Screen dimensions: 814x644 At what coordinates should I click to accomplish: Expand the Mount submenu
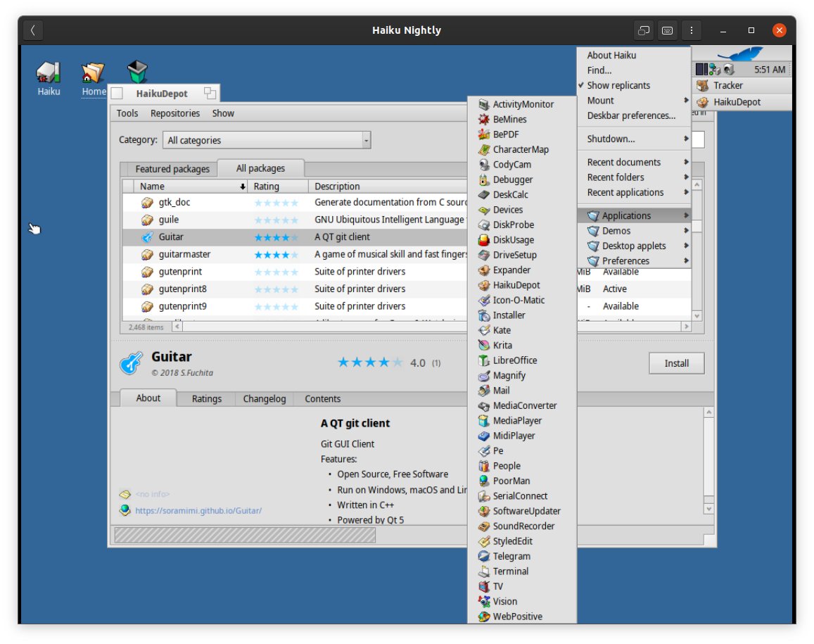[633, 100]
